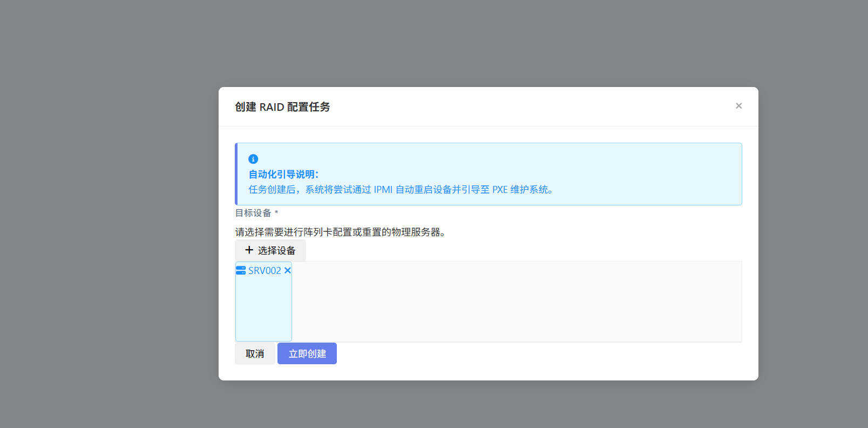Click the 目标设备 field label
Screen dimensions: 868x428
click(253, 213)
